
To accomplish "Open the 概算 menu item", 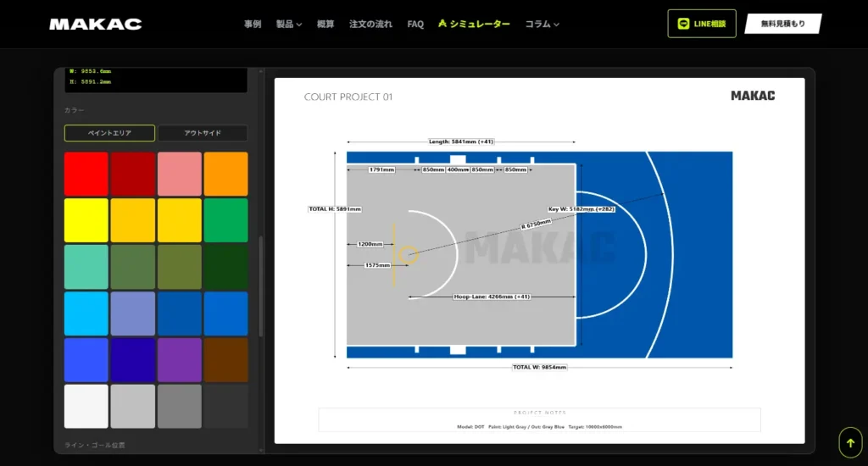I will click(325, 24).
